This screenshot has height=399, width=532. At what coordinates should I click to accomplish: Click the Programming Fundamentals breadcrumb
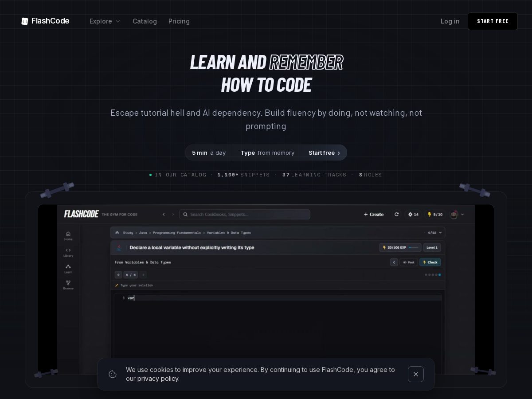[177, 232]
